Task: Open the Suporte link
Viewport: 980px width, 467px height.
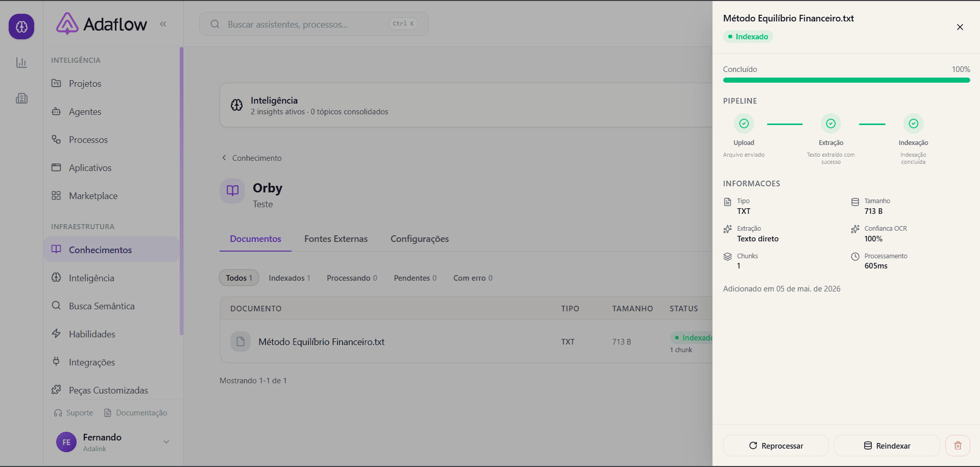Action: tap(74, 413)
